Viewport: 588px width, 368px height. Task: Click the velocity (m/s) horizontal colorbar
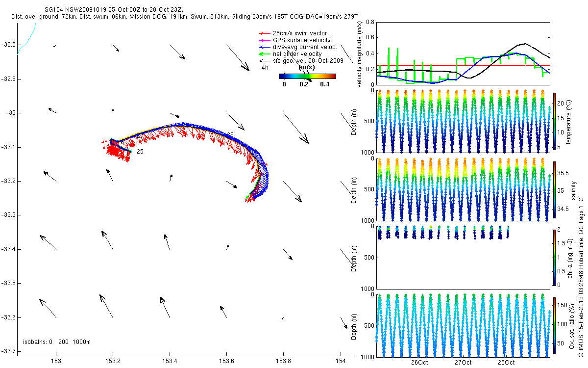[307, 76]
